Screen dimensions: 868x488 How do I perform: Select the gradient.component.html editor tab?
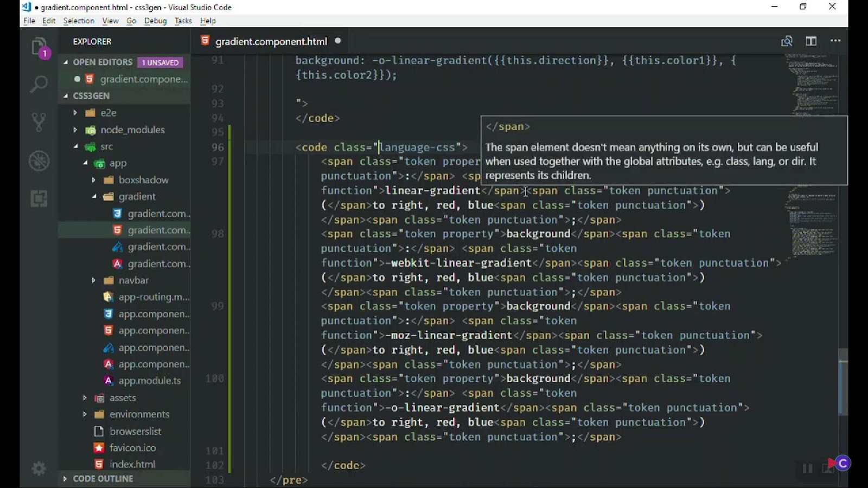tap(271, 41)
